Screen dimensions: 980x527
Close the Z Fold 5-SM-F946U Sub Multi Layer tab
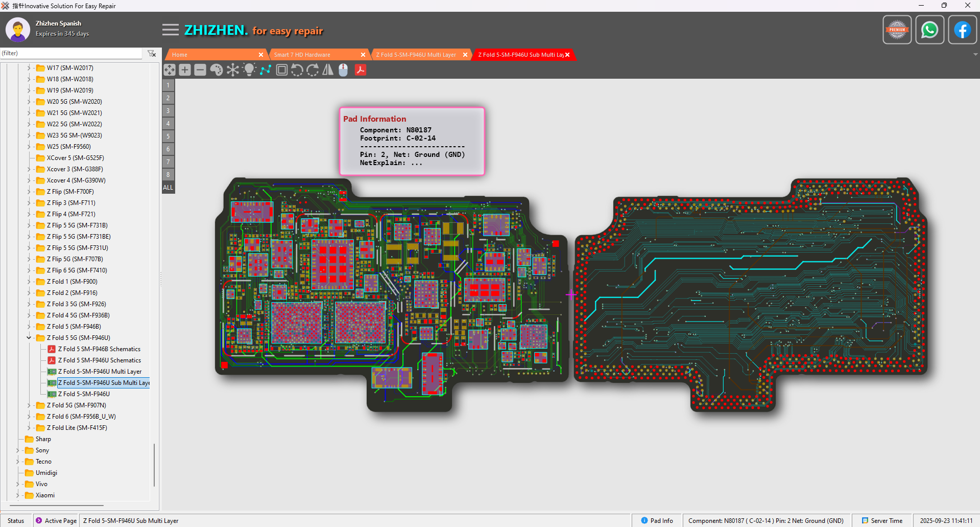[x=567, y=55]
